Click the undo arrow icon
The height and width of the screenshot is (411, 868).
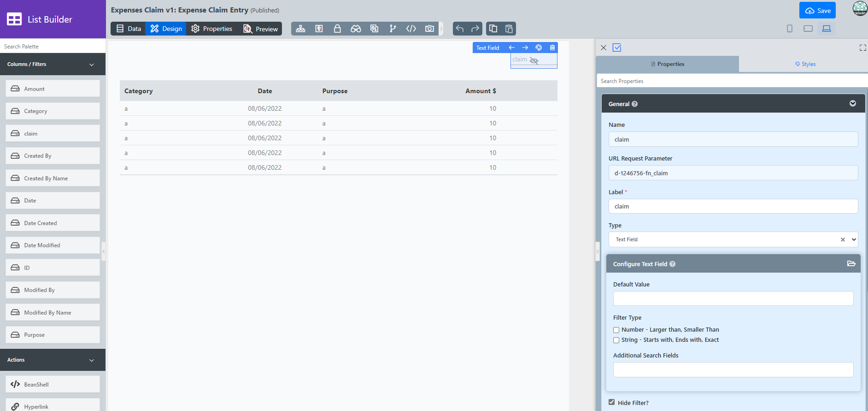click(460, 29)
